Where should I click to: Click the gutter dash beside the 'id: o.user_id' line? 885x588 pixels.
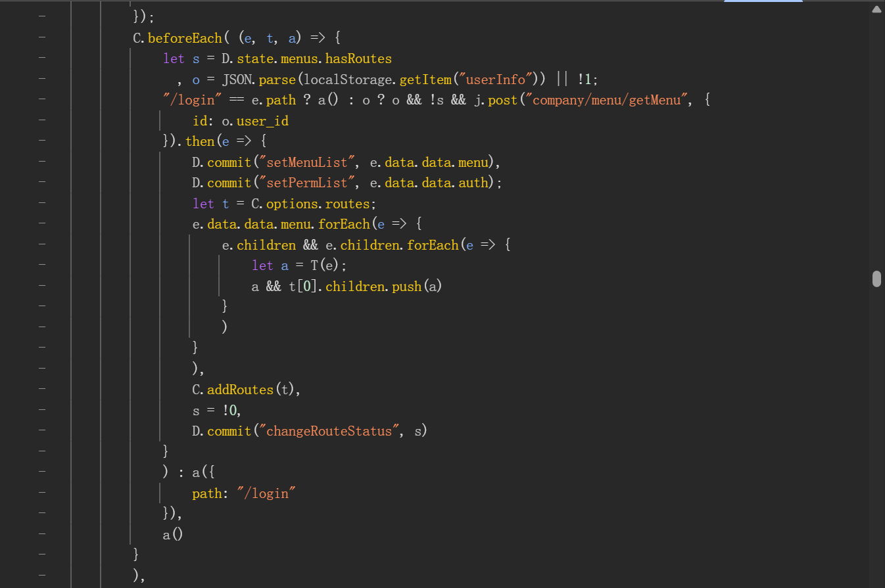coord(42,121)
